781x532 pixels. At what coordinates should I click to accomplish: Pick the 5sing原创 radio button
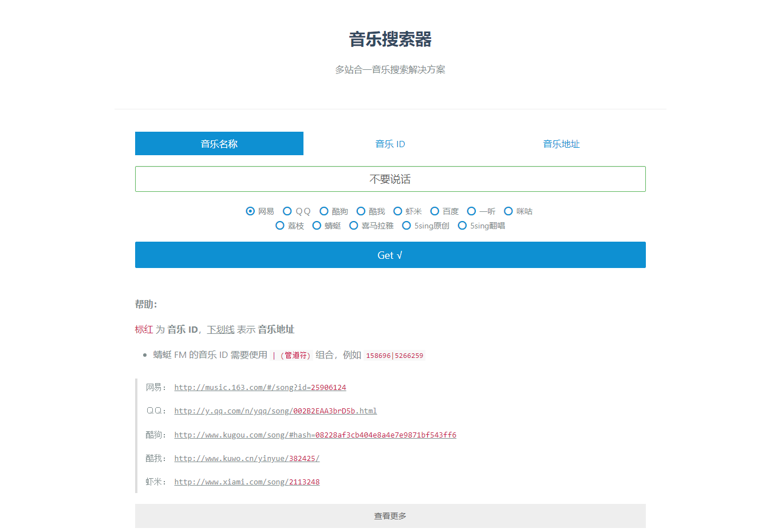[407, 226]
